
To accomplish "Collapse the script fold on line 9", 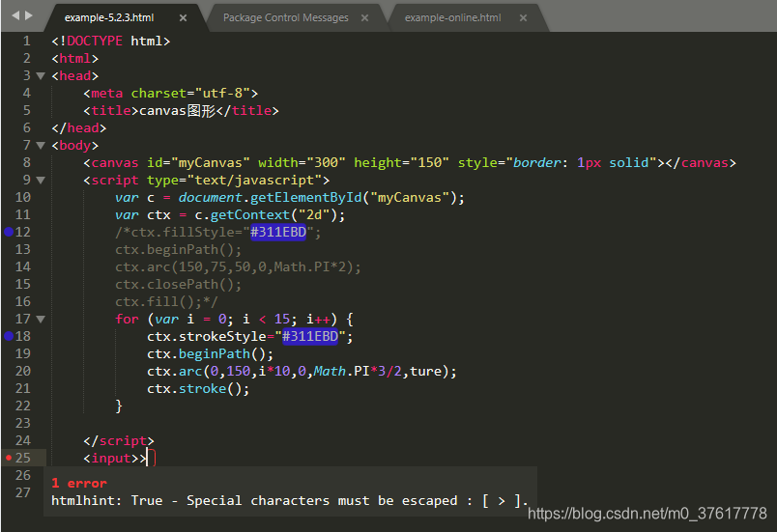I will [x=41, y=181].
